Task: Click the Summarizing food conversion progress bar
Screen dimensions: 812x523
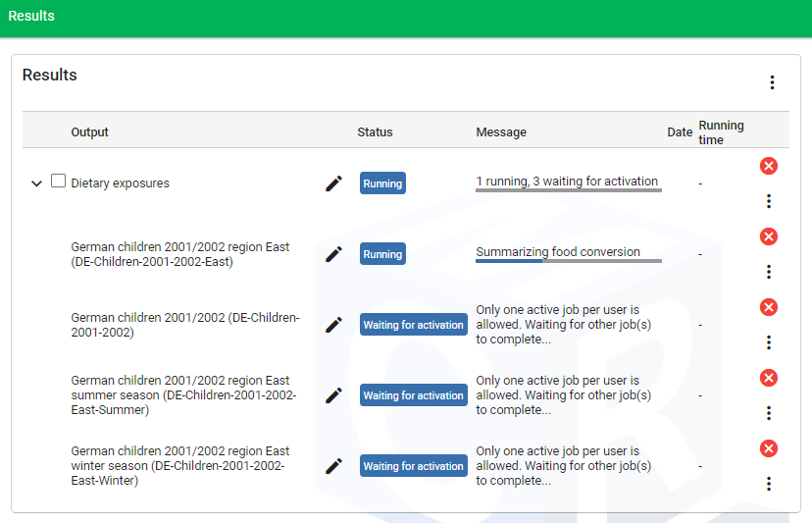Action: point(568,261)
